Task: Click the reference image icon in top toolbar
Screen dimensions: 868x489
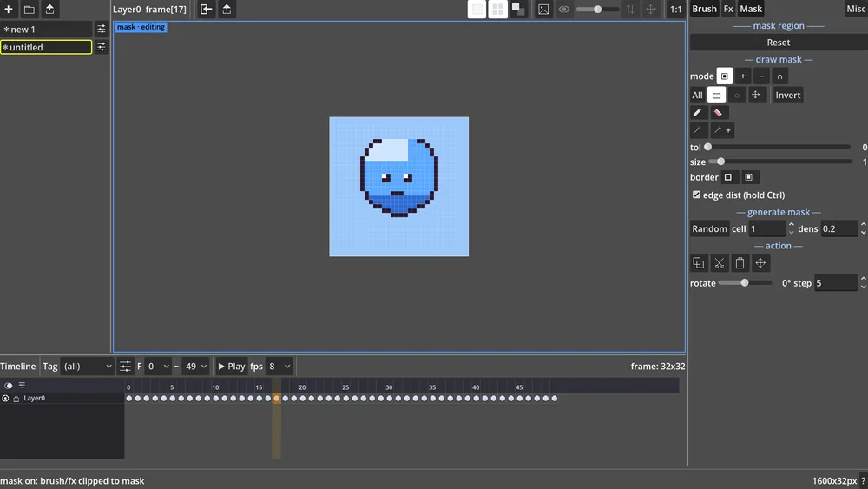Action: [543, 9]
